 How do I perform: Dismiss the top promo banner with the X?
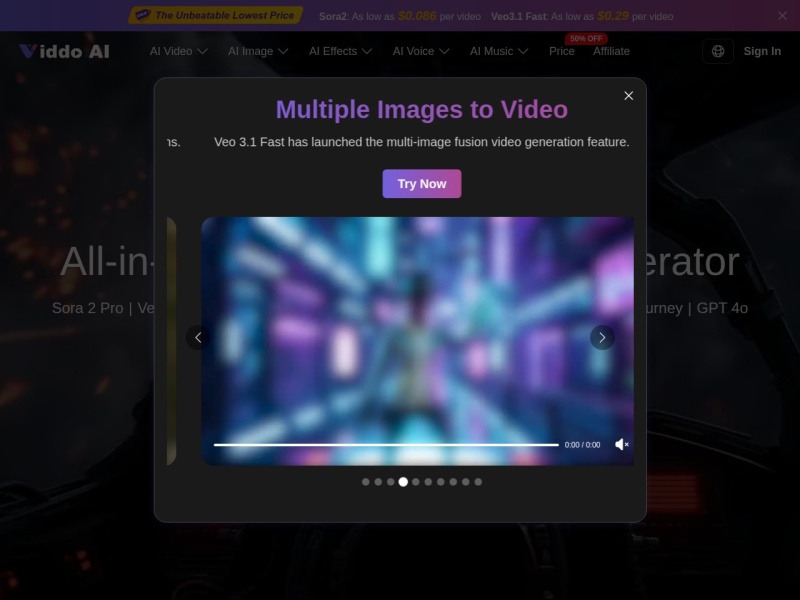pos(784,15)
